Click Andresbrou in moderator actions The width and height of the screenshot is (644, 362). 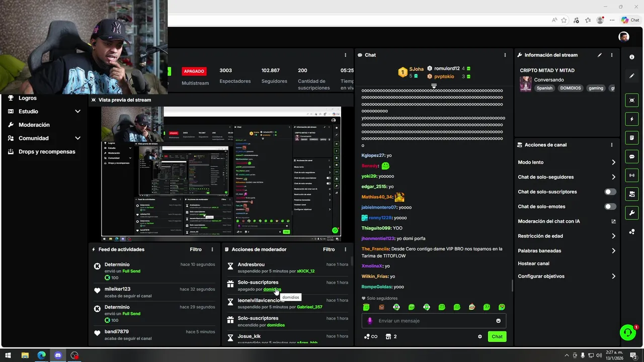[251, 264]
